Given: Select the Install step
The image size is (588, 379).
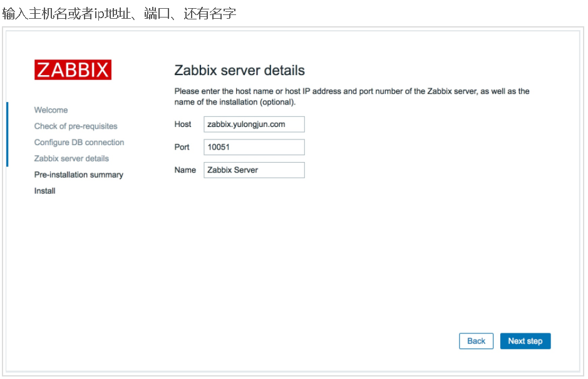Looking at the screenshot, I should tap(44, 191).
